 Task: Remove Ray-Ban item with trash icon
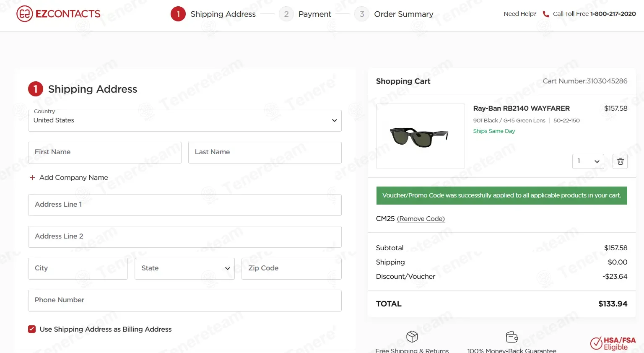(620, 161)
